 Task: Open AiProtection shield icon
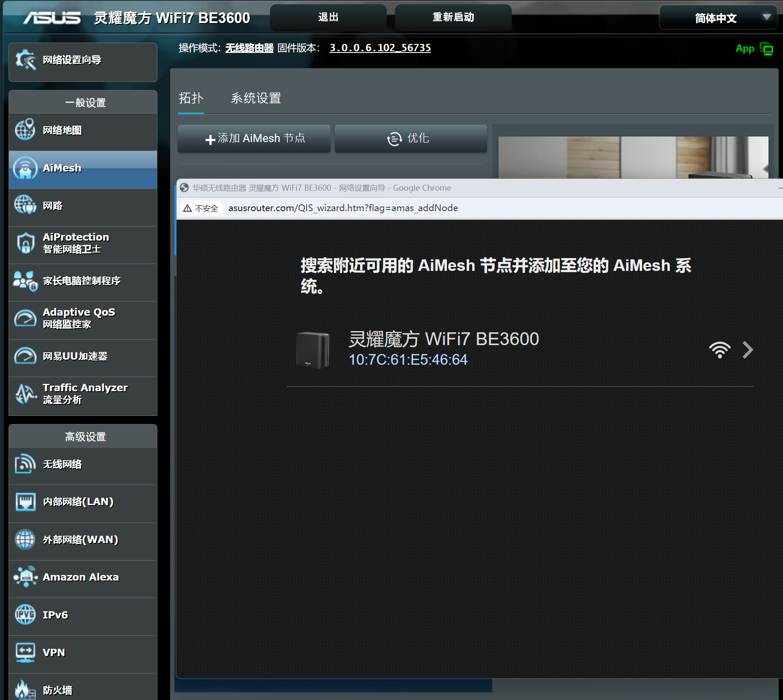click(25, 243)
